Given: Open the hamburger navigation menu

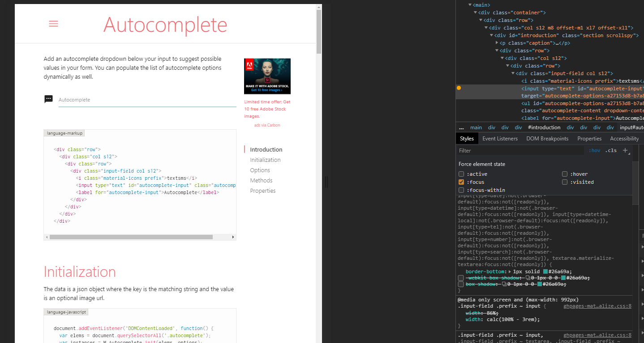Looking at the screenshot, I should tap(53, 24).
